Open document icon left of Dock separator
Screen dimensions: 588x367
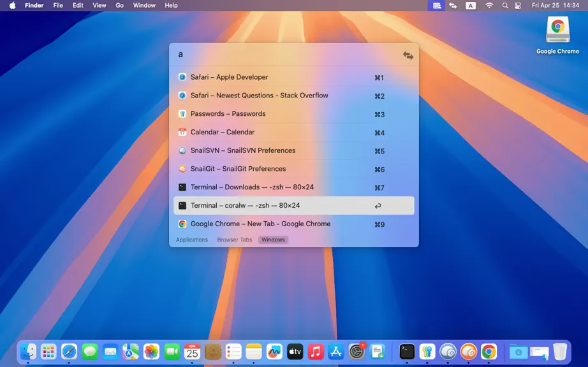(x=378, y=352)
